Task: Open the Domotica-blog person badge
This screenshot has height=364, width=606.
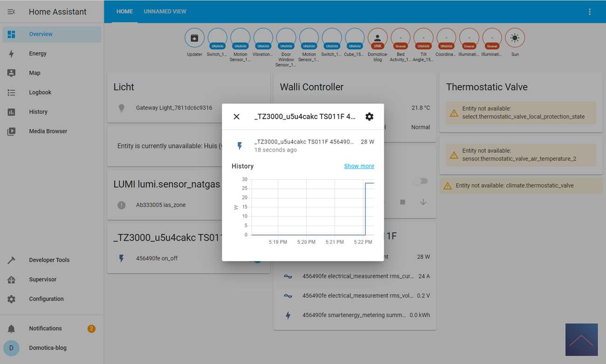Action: click(x=377, y=38)
